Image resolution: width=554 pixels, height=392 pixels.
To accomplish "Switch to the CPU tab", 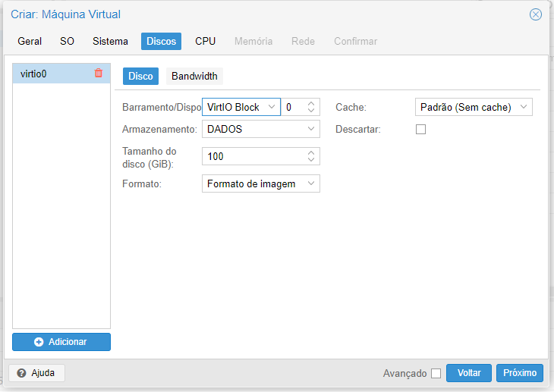I will click(205, 41).
